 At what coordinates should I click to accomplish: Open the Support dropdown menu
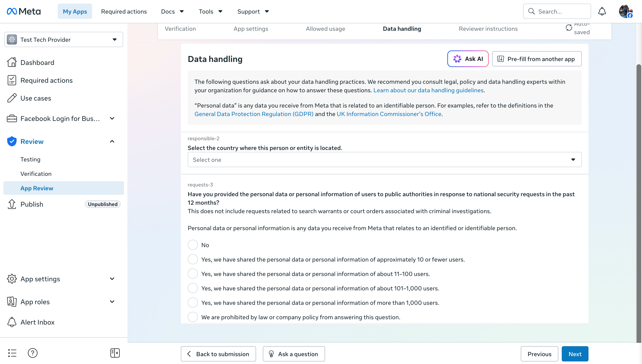(253, 11)
